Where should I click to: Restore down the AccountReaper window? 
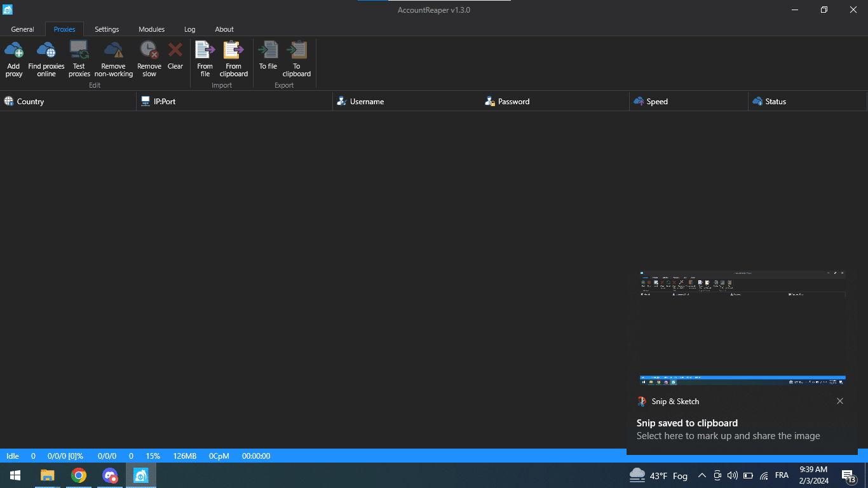824,10
